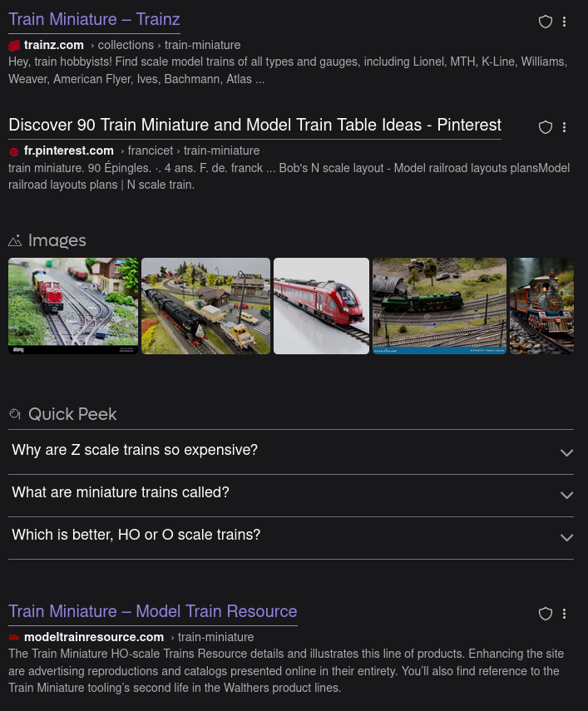
Task: Click the modeltrainresource.com favicon
Action: pyautogui.click(x=14, y=638)
